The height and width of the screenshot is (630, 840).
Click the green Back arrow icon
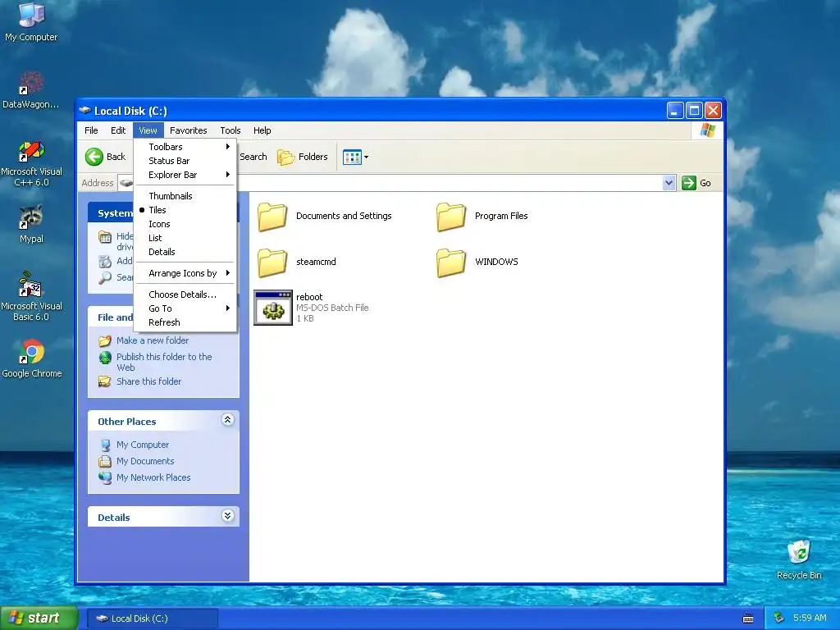(94, 157)
